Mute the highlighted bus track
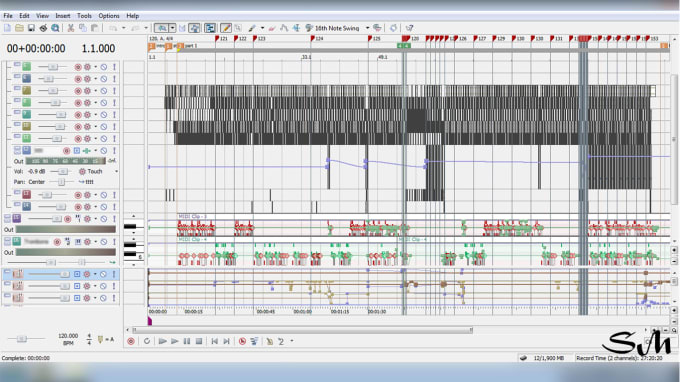The image size is (680, 382). point(104,274)
